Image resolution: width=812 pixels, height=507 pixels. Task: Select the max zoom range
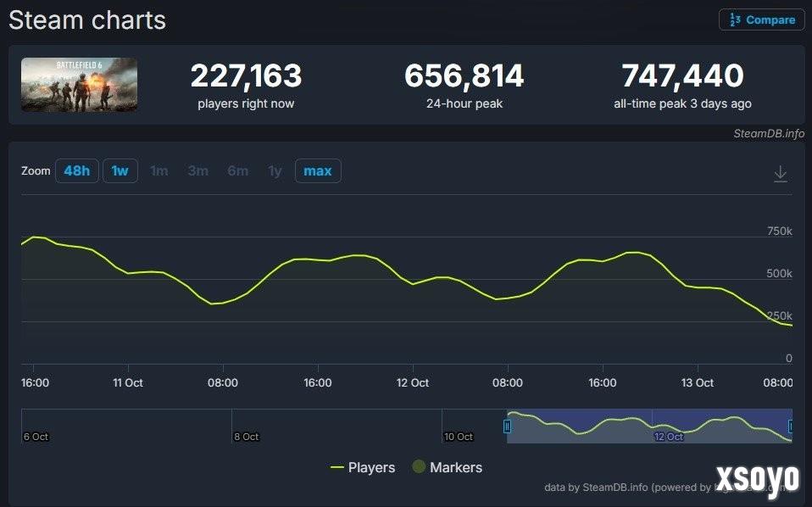click(x=317, y=171)
